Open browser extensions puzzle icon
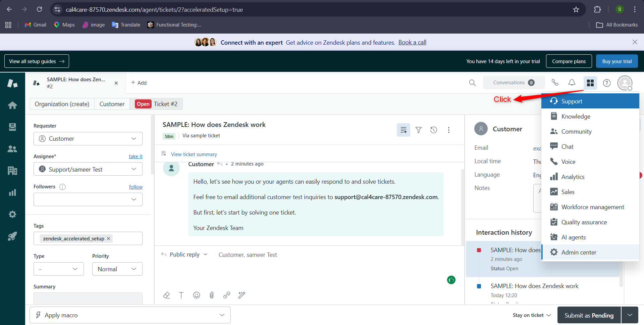644x325 pixels. click(x=597, y=9)
